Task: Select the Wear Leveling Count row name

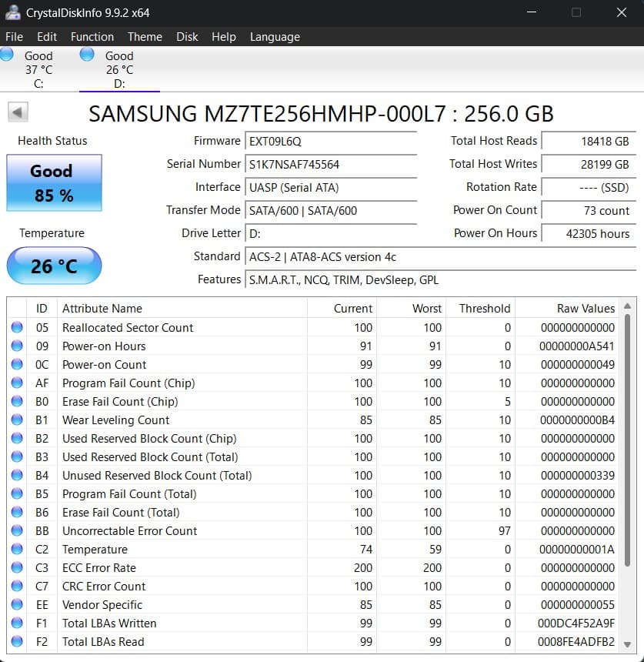Action: tap(115, 420)
